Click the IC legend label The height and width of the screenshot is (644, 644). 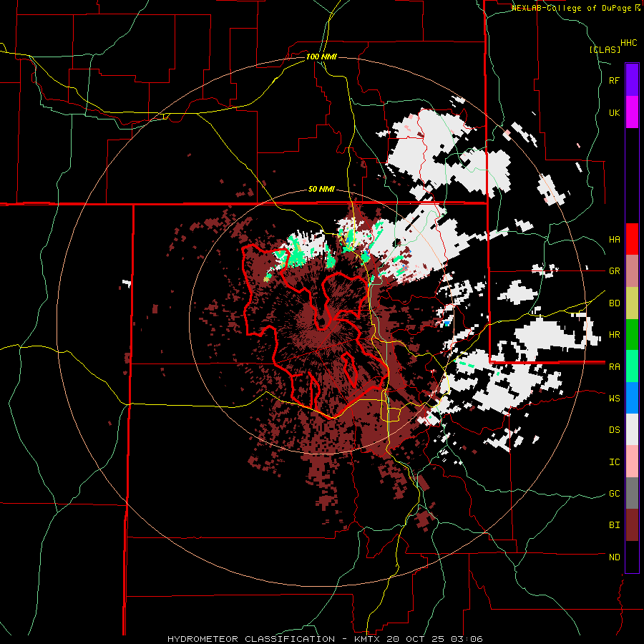click(x=614, y=462)
